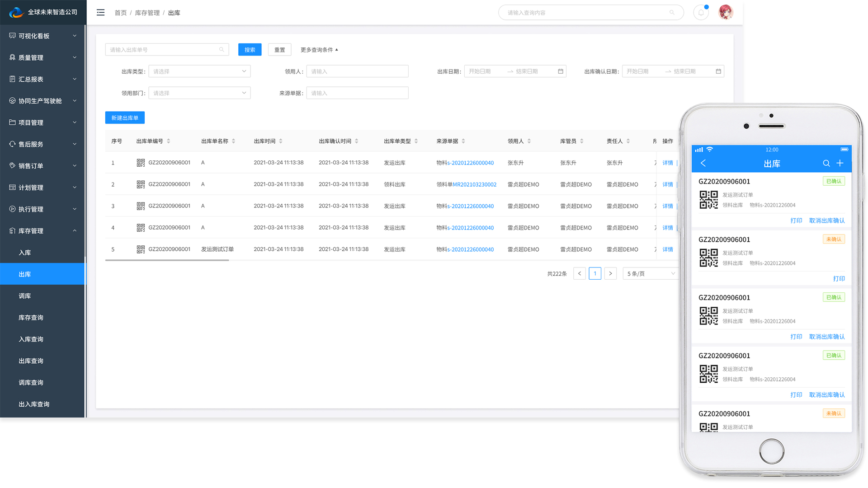The height and width of the screenshot is (488, 868).
Task: Click the 领用人 input field
Action: point(357,71)
